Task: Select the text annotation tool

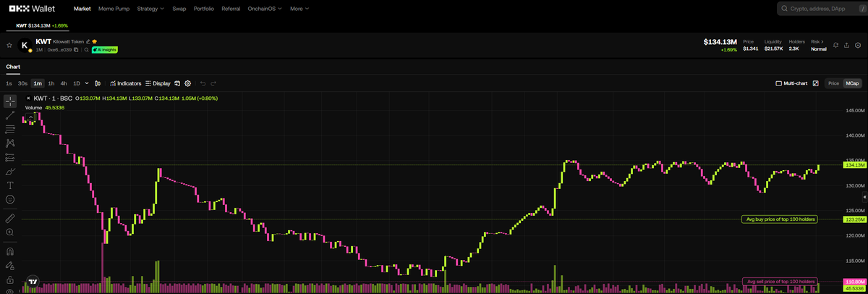Action: [10, 185]
